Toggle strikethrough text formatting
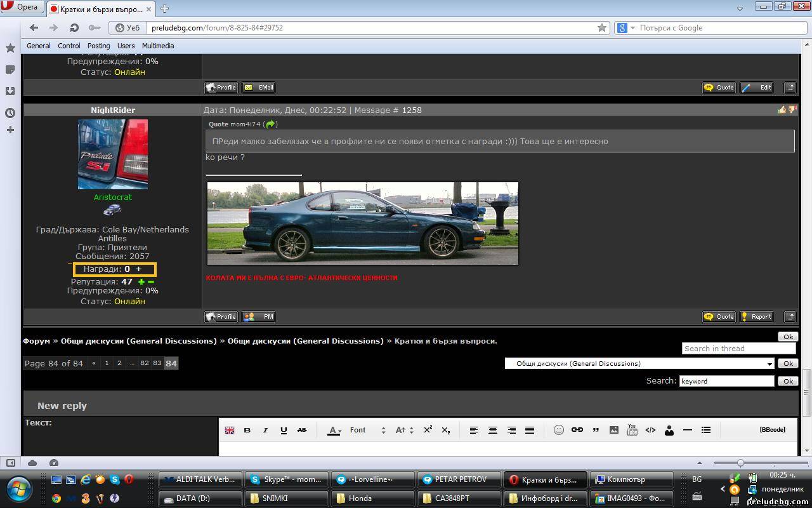The width and height of the screenshot is (812, 508). [x=302, y=430]
